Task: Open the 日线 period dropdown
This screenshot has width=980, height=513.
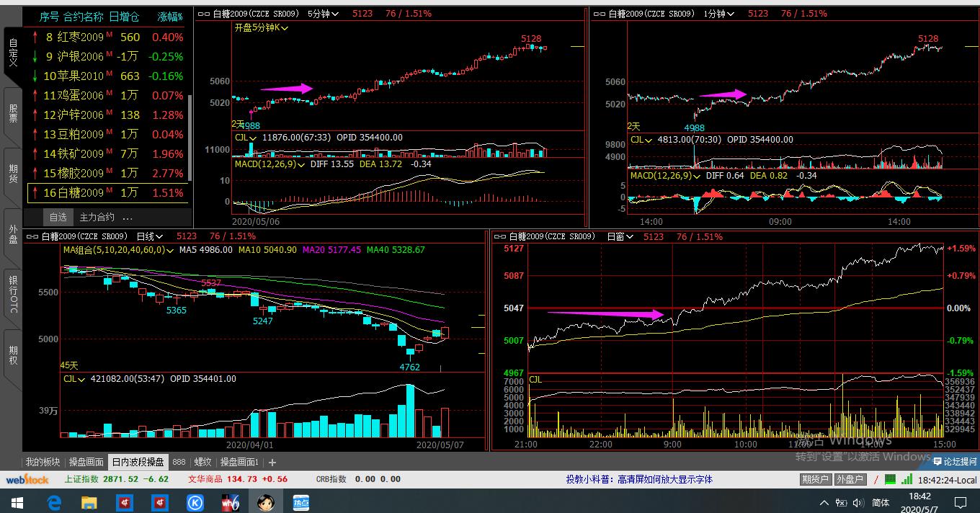Action: [151, 236]
